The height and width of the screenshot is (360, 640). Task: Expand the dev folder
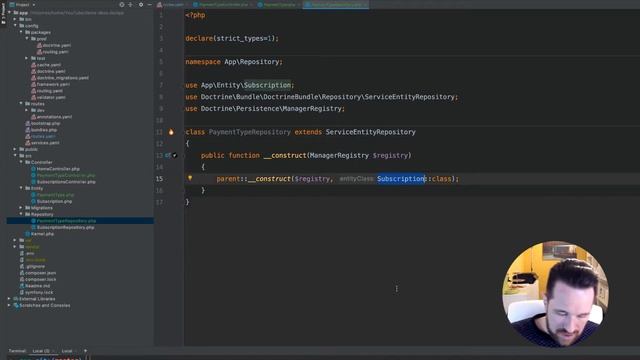(x=27, y=110)
